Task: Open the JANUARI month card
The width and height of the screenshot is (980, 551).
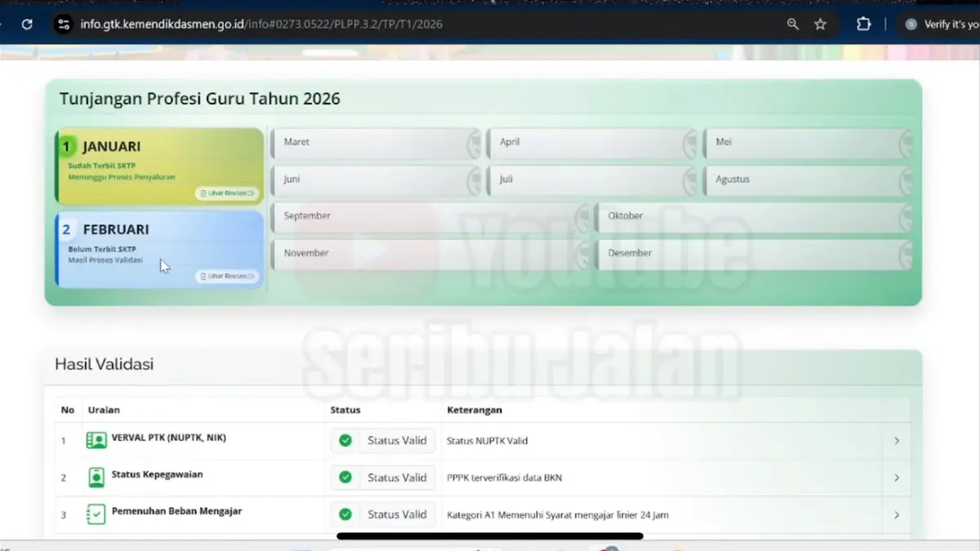Action: 159,166
